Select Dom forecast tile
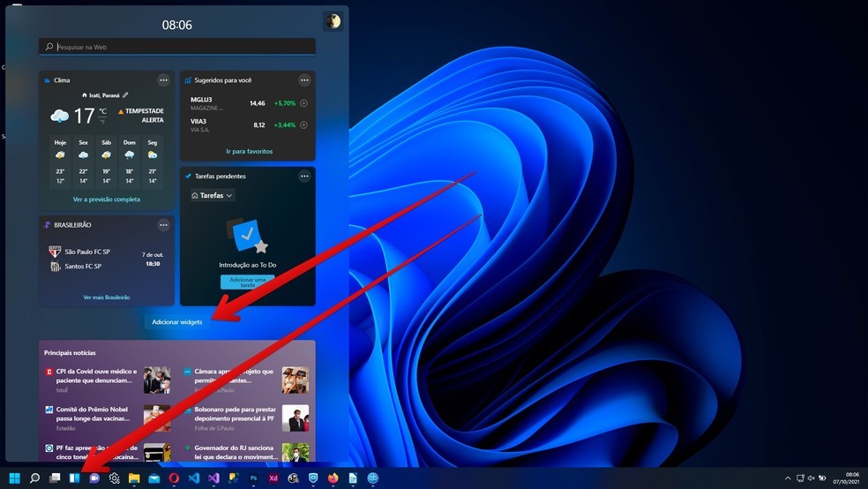 [x=130, y=162]
